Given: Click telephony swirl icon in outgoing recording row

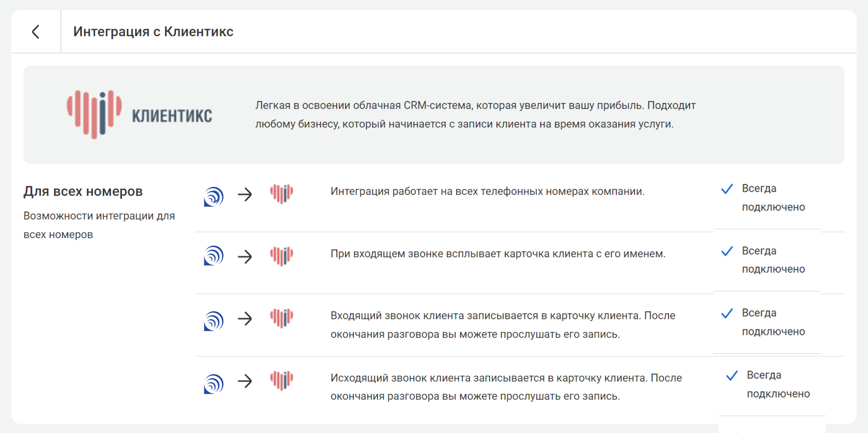Looking at the screenshot, I should (214, 384).
